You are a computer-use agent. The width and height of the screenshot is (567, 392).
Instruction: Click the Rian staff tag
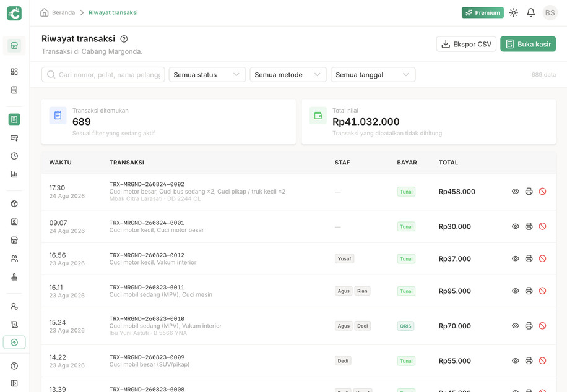[x=362, y=291]
